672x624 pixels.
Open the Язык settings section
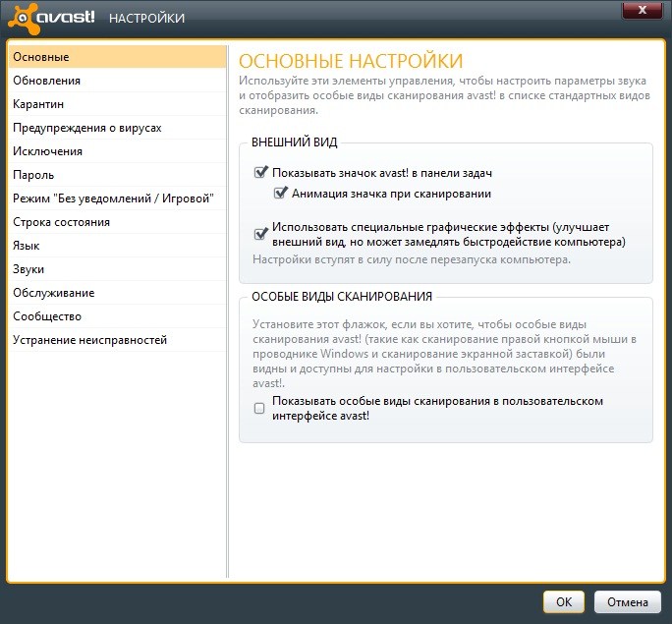point(118,245)
